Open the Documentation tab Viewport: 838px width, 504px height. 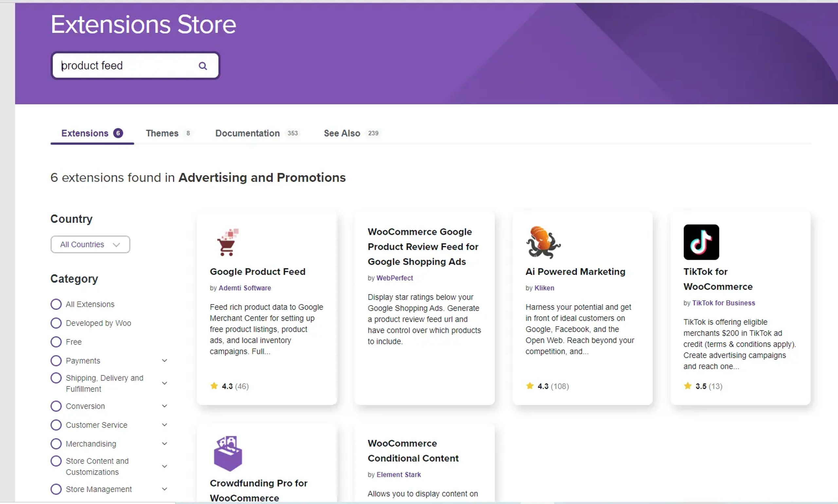coord(247,134)
